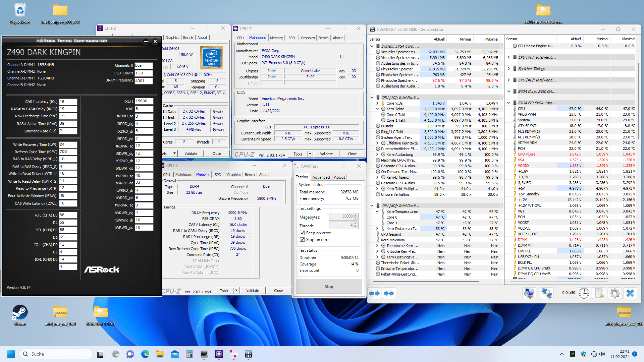
Task: Click DRAM Frequency field 4001
Action: coord(144,81)
